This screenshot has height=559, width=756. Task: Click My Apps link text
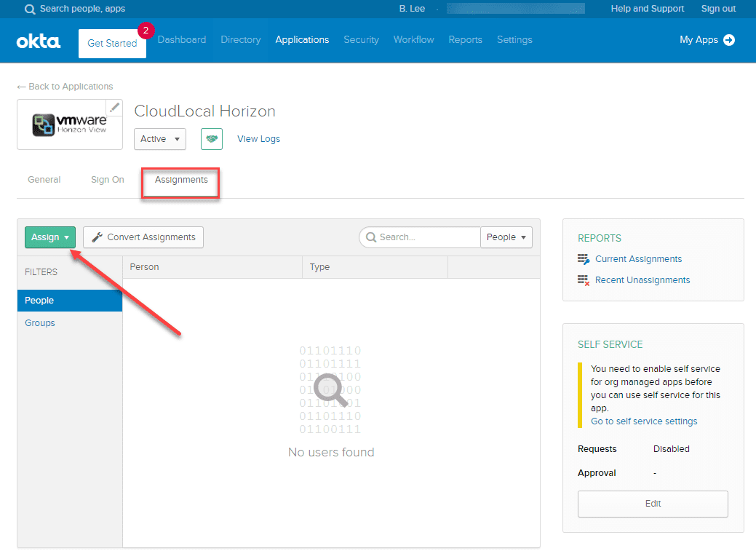(699, 40)
